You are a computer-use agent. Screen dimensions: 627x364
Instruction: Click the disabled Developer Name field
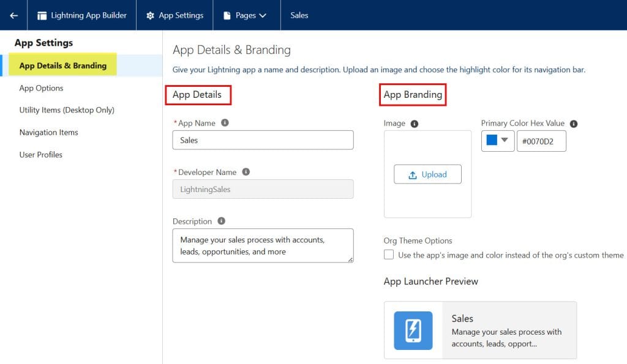(x=263, y=189)
